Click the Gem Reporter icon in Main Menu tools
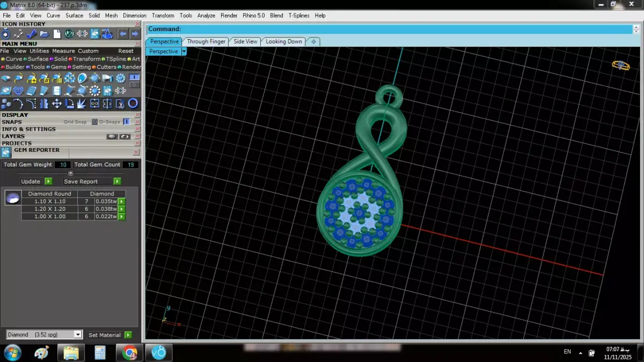Screen dimensions: 644x362 [x=107, y=91]
